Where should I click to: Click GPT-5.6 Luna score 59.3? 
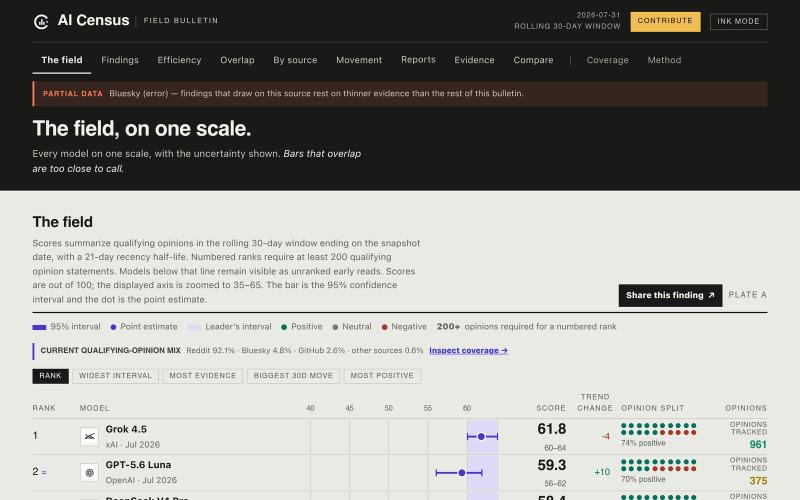click(552, 465)
